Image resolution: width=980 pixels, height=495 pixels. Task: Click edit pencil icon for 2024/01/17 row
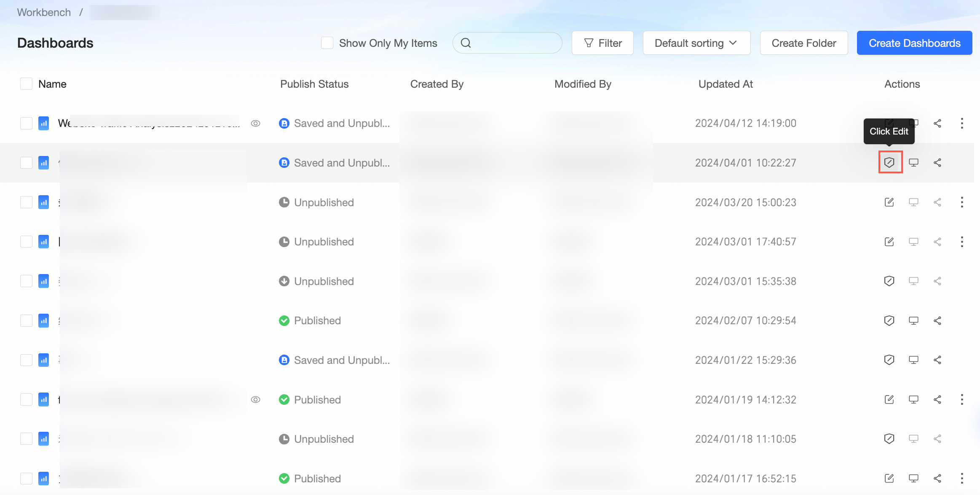pos(889,479)
